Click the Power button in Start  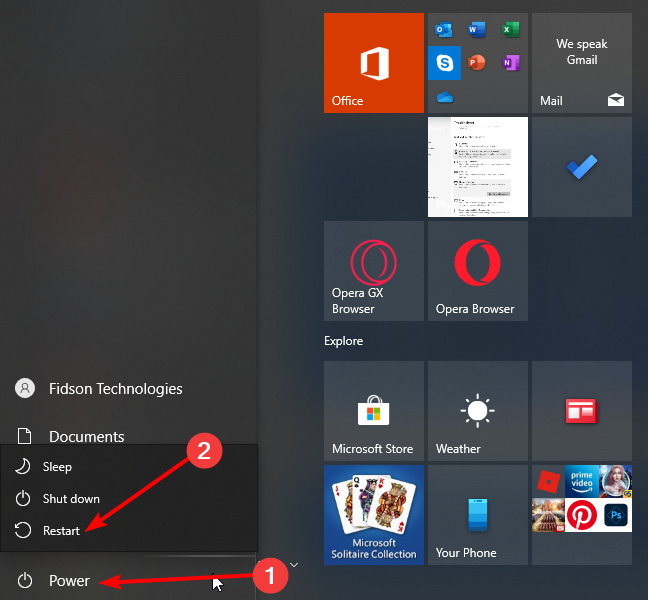point(128,581)
